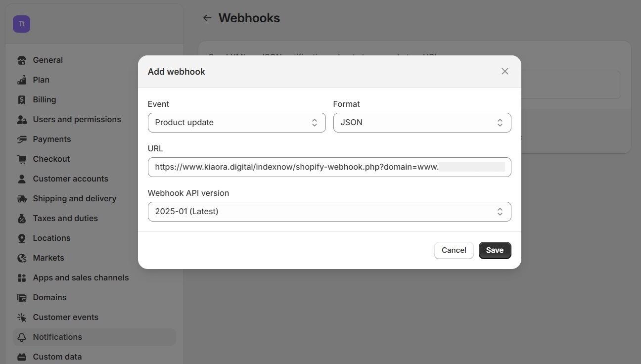Open the Event dropdown showing Product update
641x364 pixels.
click(236, 122)
